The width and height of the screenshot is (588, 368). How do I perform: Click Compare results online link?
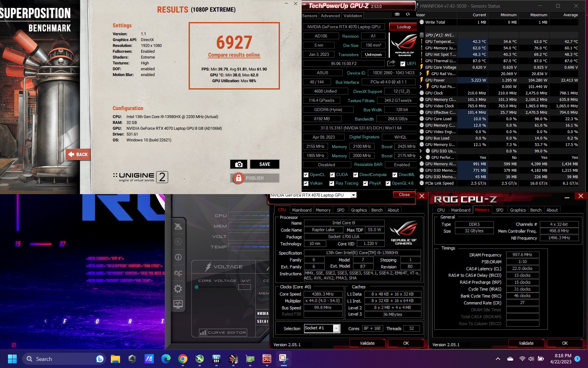click(234, 55)
